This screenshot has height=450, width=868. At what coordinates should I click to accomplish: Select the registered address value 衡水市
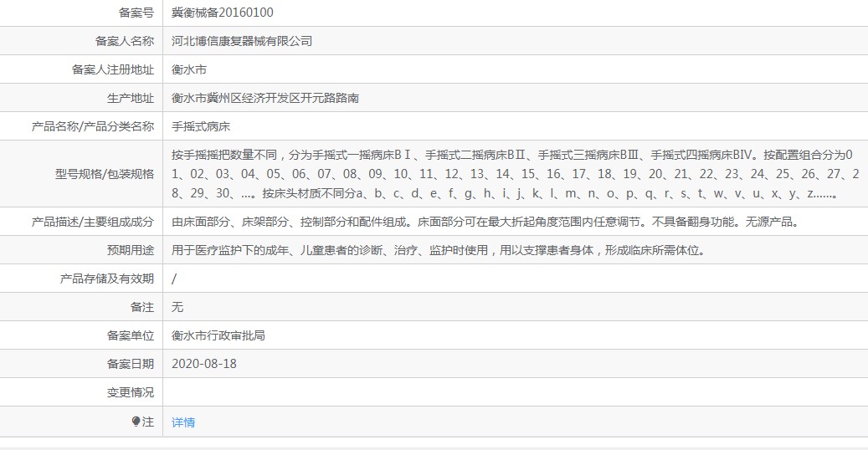click(x=189, y=69)
